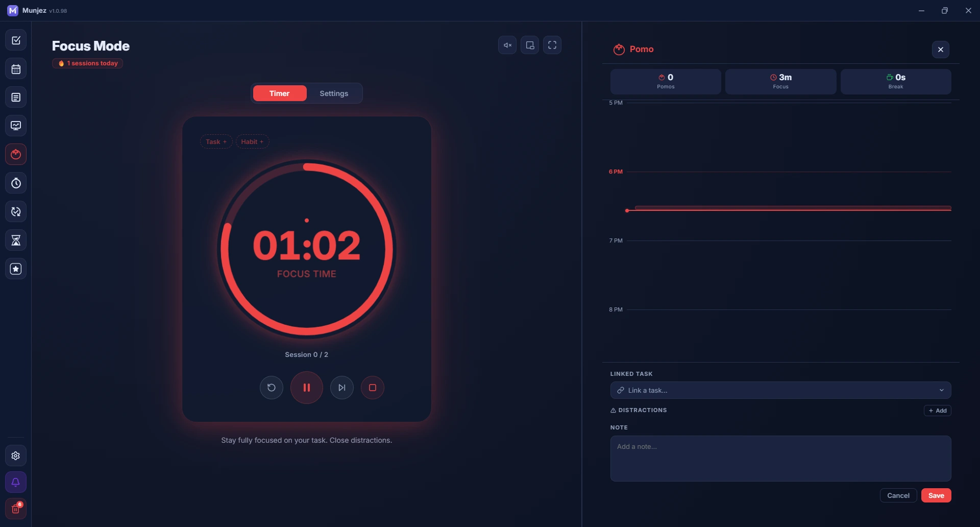Open the Tasks checklist sidebar icon
This screenshot has width=980, height=527.
pos(16,40)
